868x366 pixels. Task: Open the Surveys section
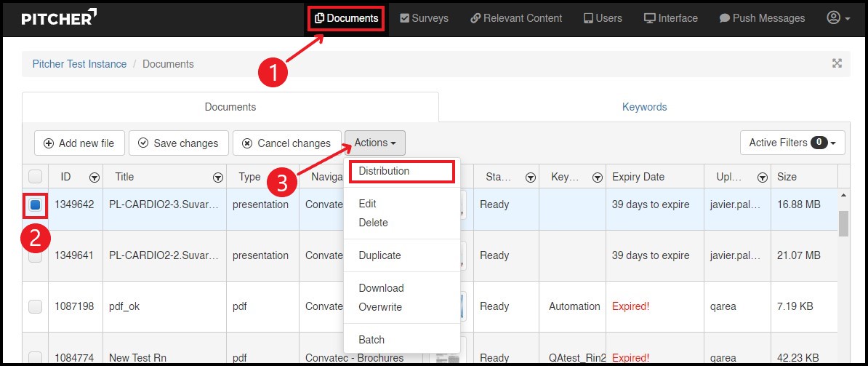point(424,18)
